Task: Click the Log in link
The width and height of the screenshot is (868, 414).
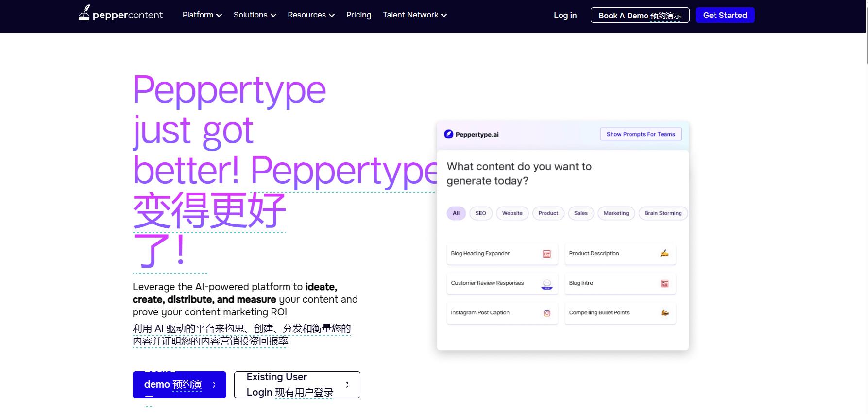Action: tap(565, 15)
